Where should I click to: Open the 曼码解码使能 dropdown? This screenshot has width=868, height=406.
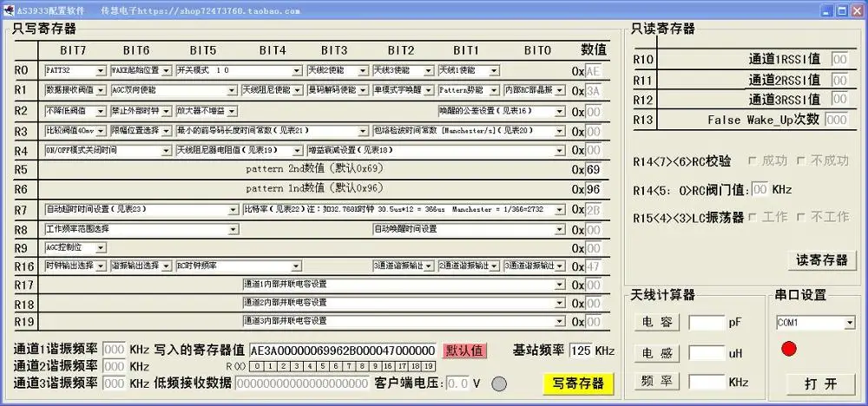(338, 90)
